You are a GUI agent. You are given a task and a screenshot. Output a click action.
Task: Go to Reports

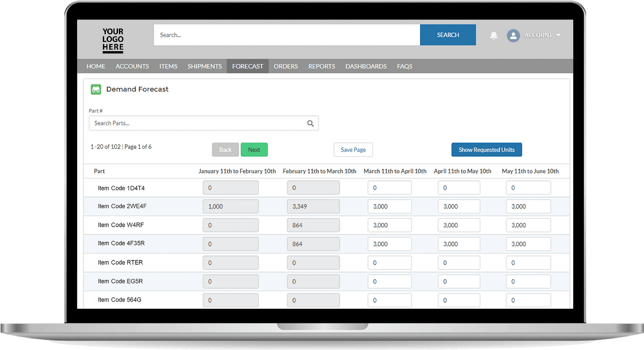coord(322,66)
